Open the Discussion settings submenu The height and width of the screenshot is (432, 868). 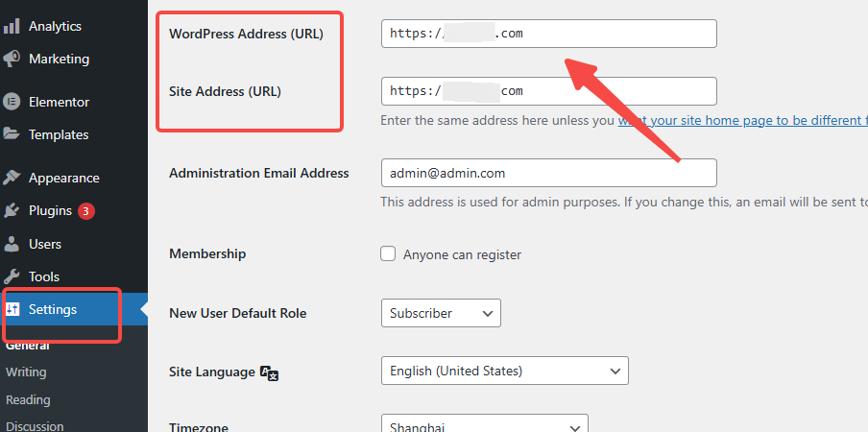click(35, 426)
